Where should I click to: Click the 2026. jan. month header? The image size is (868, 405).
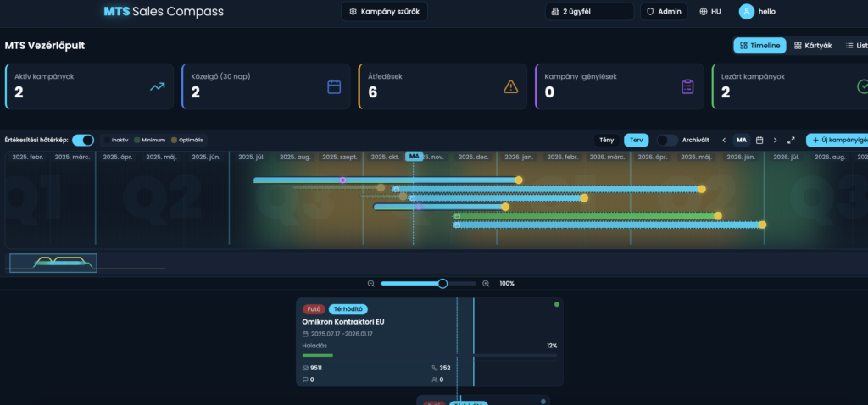tap(519, 157)
